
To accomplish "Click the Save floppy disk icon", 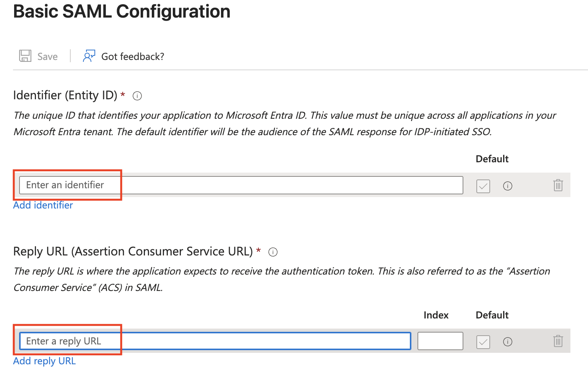I will (25, 56).
